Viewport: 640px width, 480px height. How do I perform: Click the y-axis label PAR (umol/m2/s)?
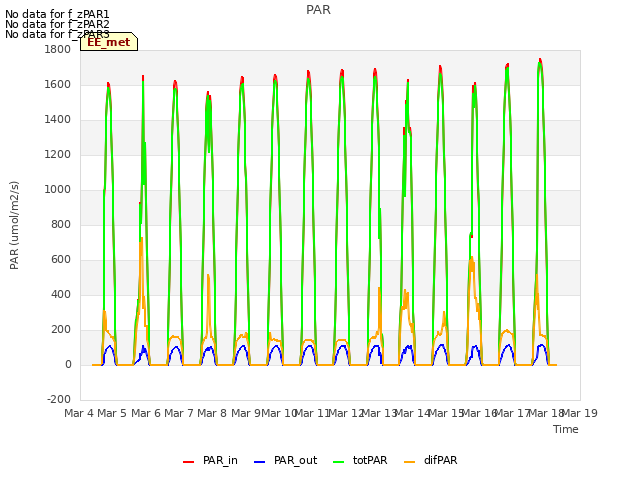(14, 225)
